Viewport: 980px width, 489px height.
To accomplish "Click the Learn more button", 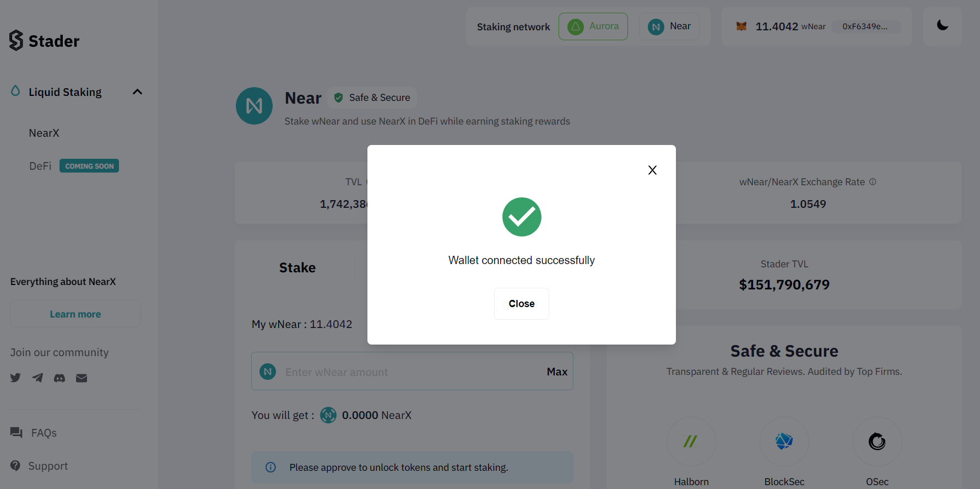I will coord(75,314).
